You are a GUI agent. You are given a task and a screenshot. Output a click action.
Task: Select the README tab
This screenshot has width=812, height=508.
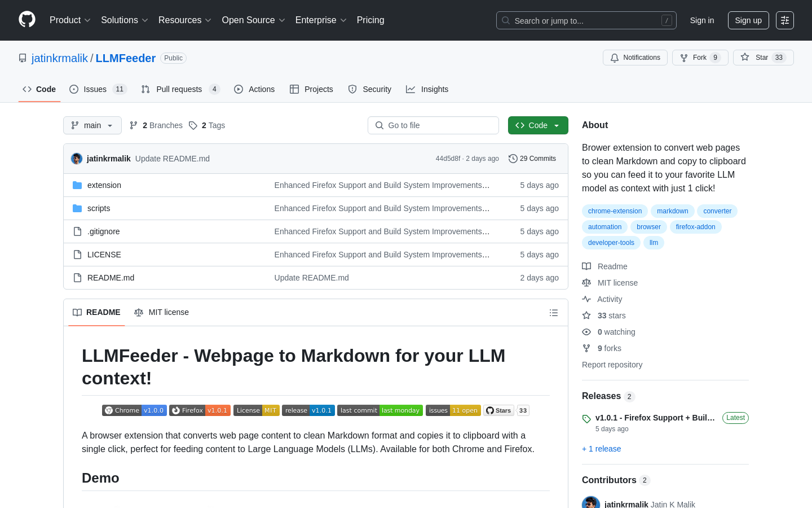click(96, 313)
